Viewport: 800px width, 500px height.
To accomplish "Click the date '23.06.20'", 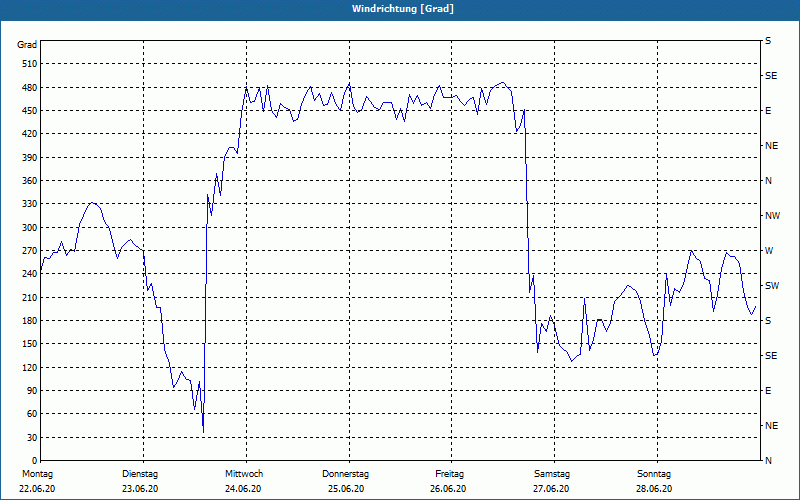I will point(140,489).
